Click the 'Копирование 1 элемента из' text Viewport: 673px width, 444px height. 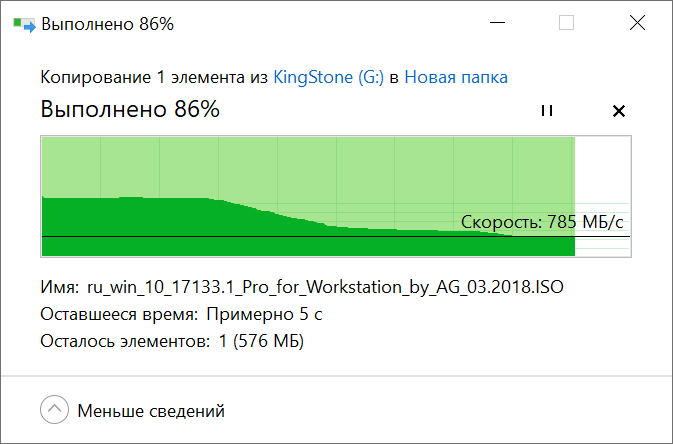(154, 77)
